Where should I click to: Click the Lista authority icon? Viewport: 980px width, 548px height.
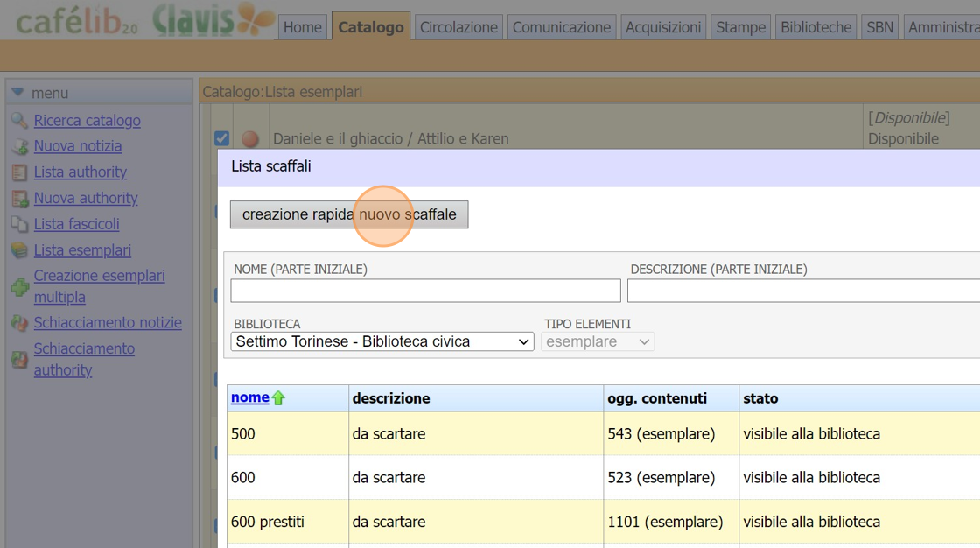(19, 172)
